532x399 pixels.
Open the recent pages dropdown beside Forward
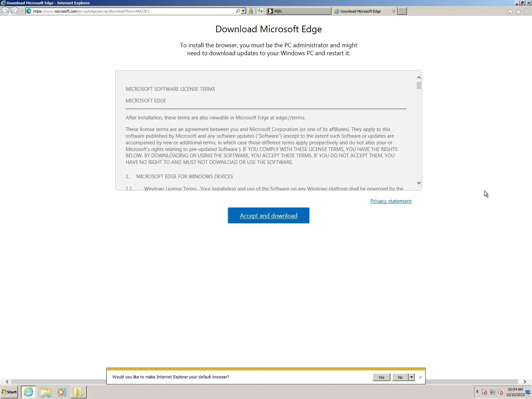[x=22, y=11]
